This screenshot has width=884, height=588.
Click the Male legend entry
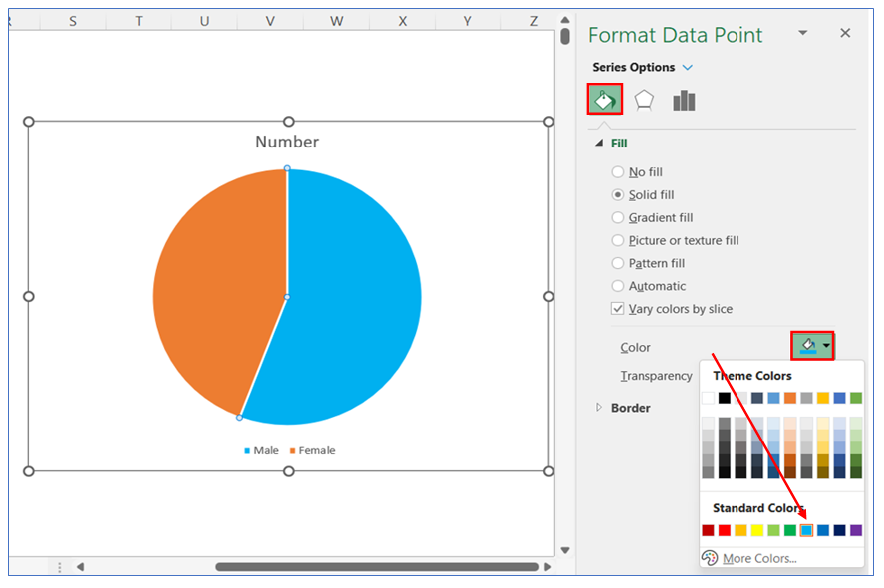point(261,450)
